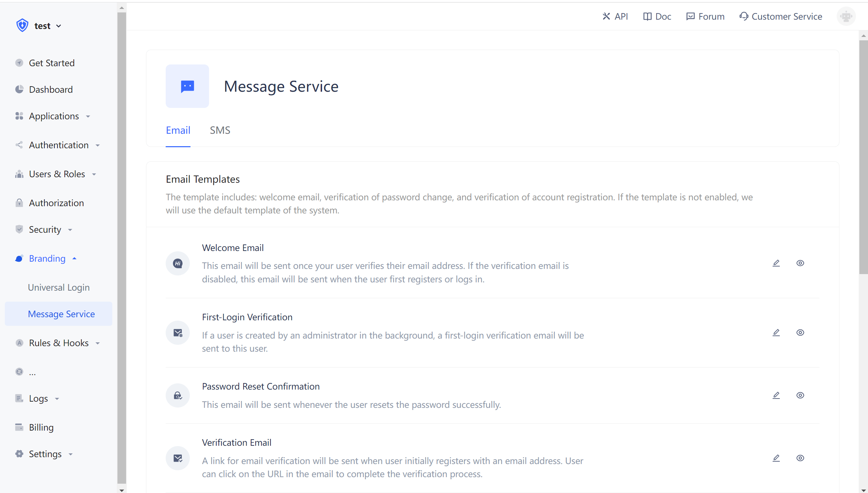This screenshot has width=868, height=493.
Task: Preview First-Login Verification with eye icon
Action: pos(800,333)
